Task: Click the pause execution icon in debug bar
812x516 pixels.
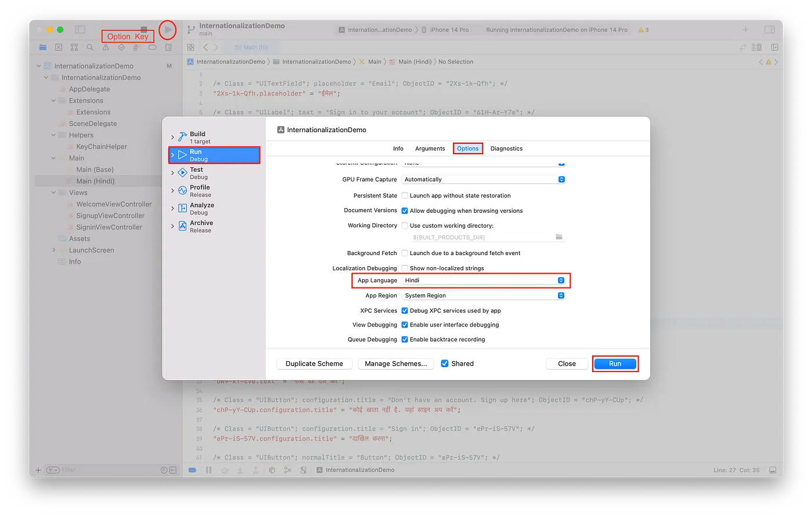Action: pos(209,470)
